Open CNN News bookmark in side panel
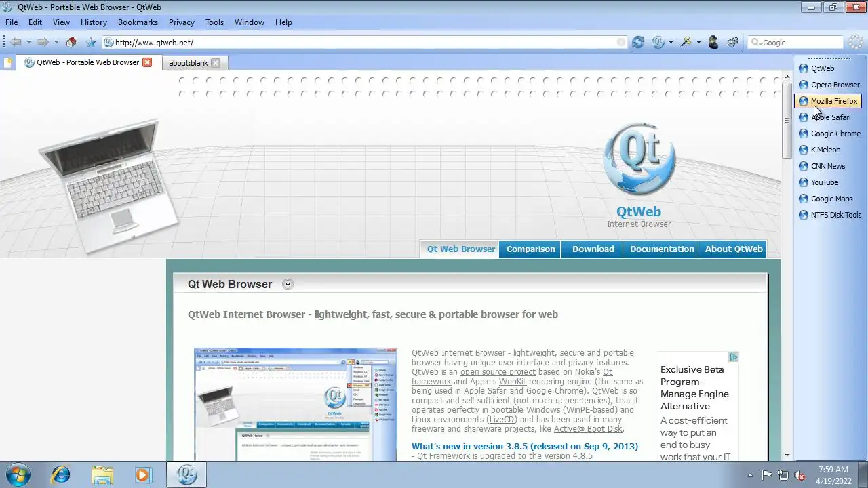Viewport: 868px width, 488px height. click(x=821, y=166)
